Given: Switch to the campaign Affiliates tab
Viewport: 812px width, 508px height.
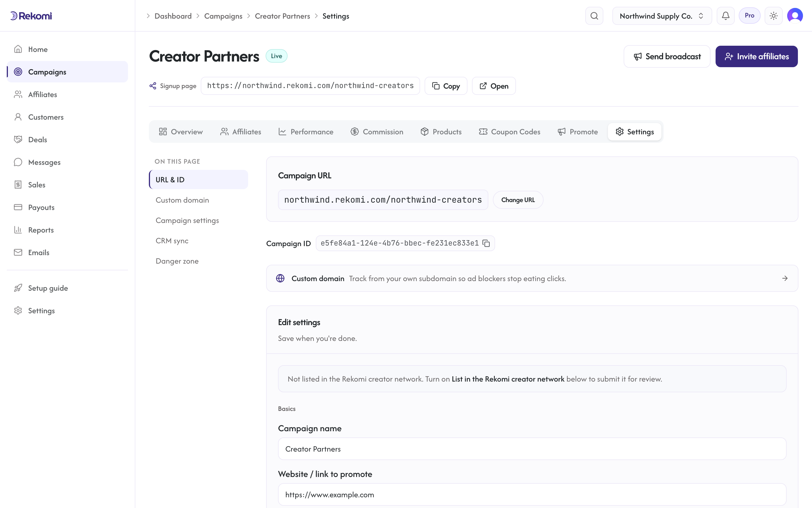Looking at the screenshot, I should pos(240,132).
